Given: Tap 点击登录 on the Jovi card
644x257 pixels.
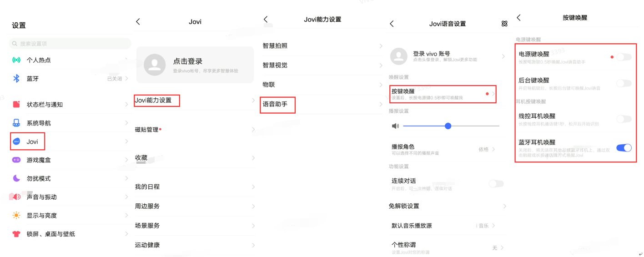Looking at the screenshot, I should [187, 61].
